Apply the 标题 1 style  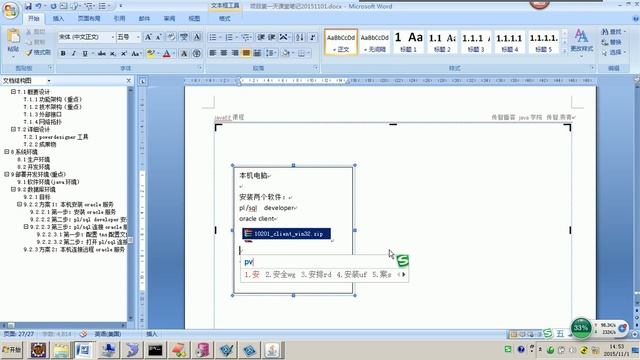(408, 42)
